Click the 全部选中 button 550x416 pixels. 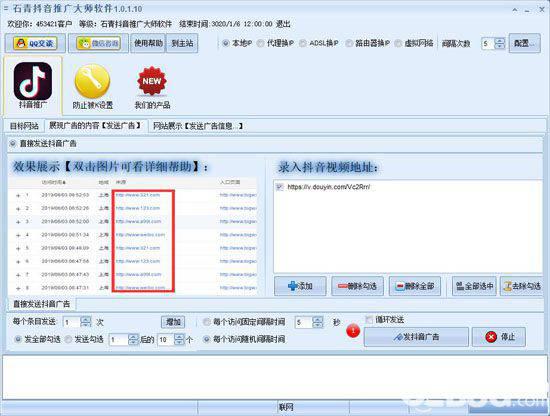click(x=474, y=286)
